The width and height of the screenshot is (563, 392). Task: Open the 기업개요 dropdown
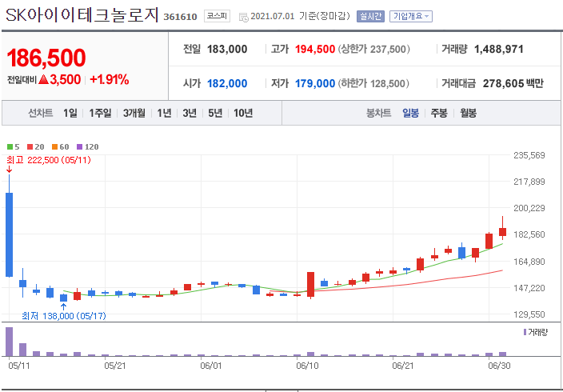click(411, 17)
